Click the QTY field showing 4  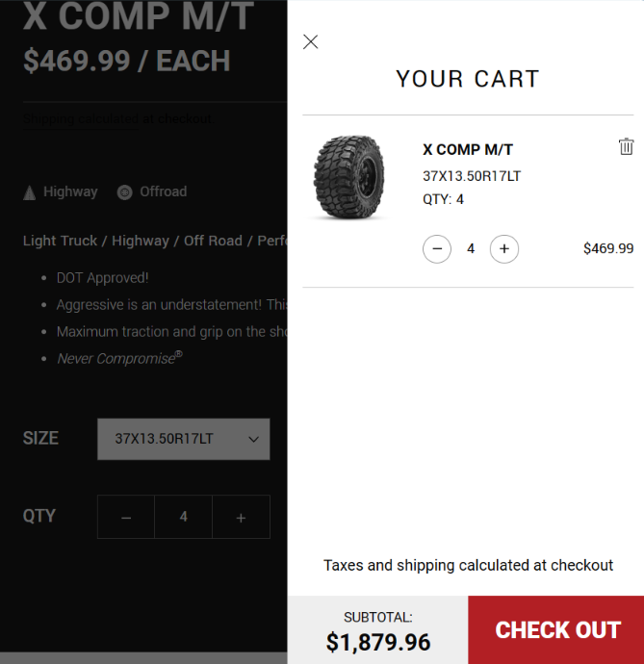click(183, 517)
